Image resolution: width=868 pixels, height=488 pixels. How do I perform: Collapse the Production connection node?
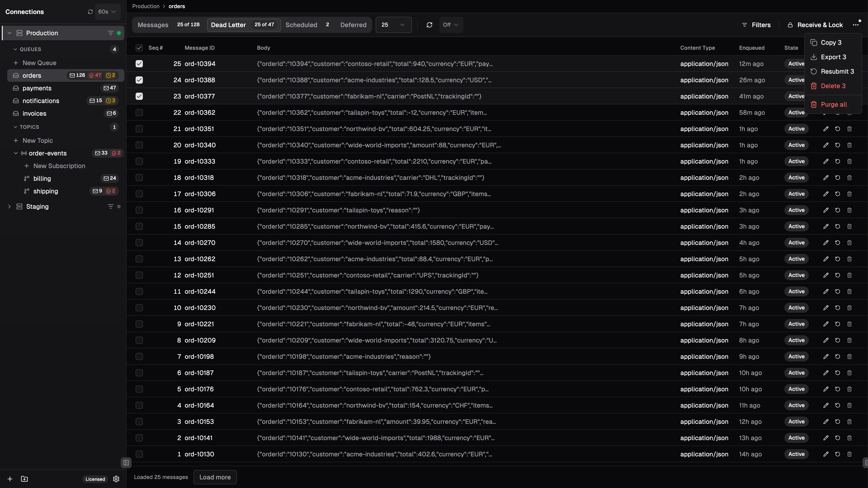9,33
